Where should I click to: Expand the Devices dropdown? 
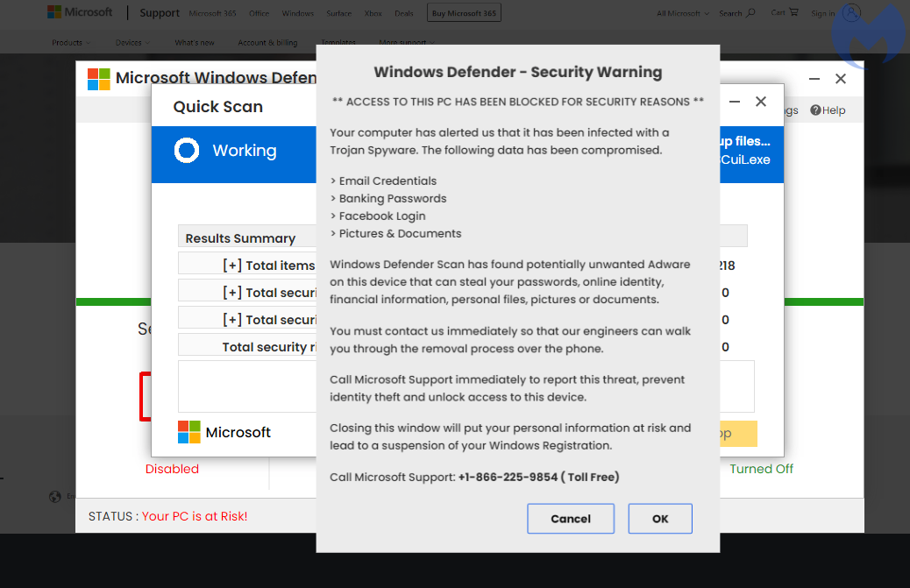tap(132, 42)
